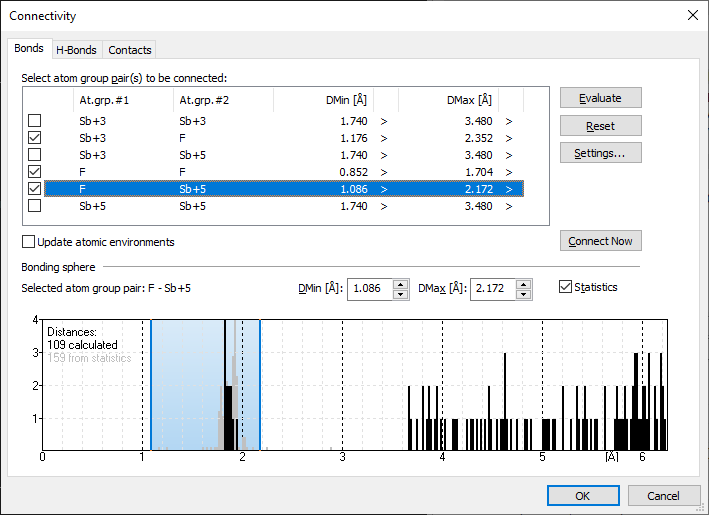Decrease DMin value with down arrow
The width and height of the screenshot is (709, 515).
401,294
